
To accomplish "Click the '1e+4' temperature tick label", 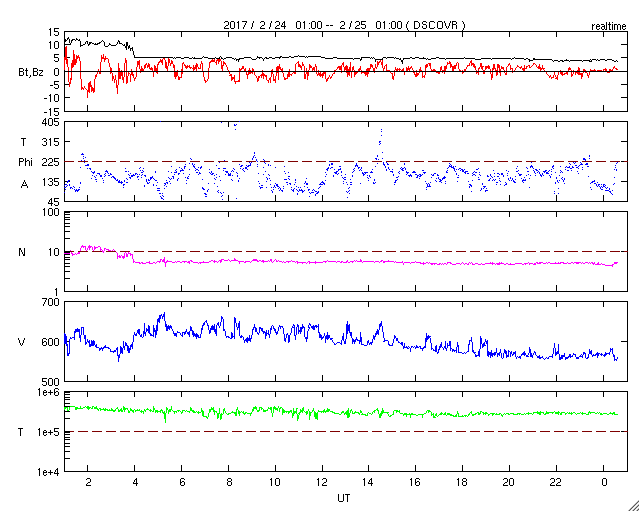I will coord(48,472).
